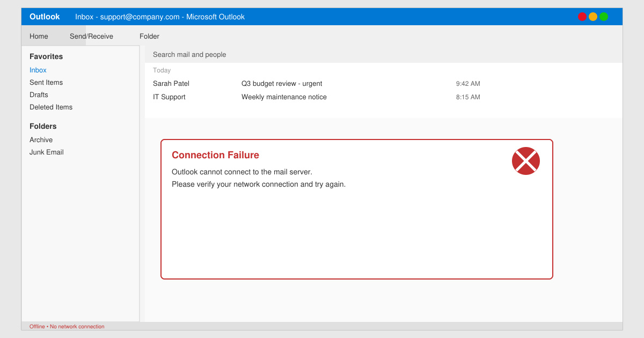Open the Home ribbon tab
The height and width of the screenshot is (338, 644).
[39, 36]
